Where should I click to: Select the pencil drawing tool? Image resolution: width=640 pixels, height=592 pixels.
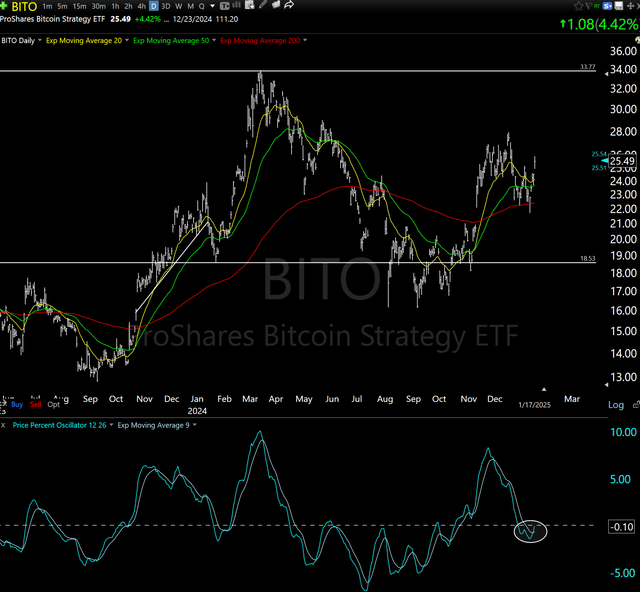[263, 5]
